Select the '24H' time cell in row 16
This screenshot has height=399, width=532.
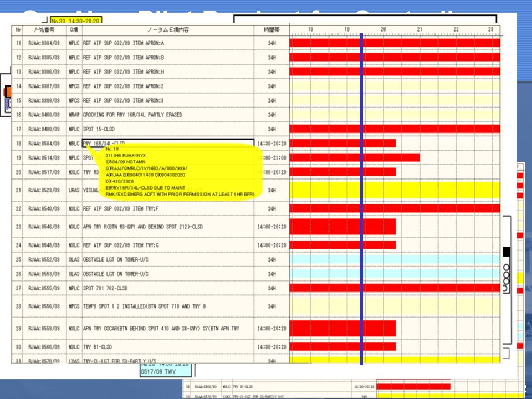(272, 115)
